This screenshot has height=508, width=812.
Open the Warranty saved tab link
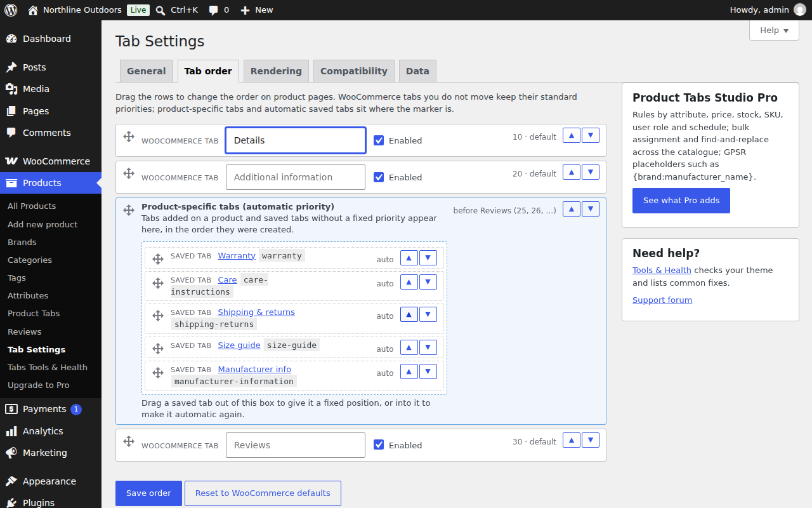(x=237, y=255)
